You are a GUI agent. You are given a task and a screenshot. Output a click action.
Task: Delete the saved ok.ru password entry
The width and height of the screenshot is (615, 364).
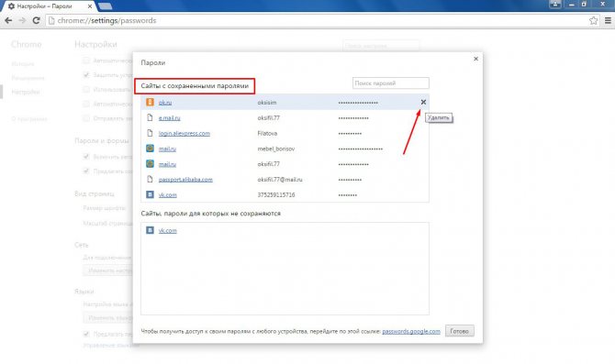[x=423, y=103]
